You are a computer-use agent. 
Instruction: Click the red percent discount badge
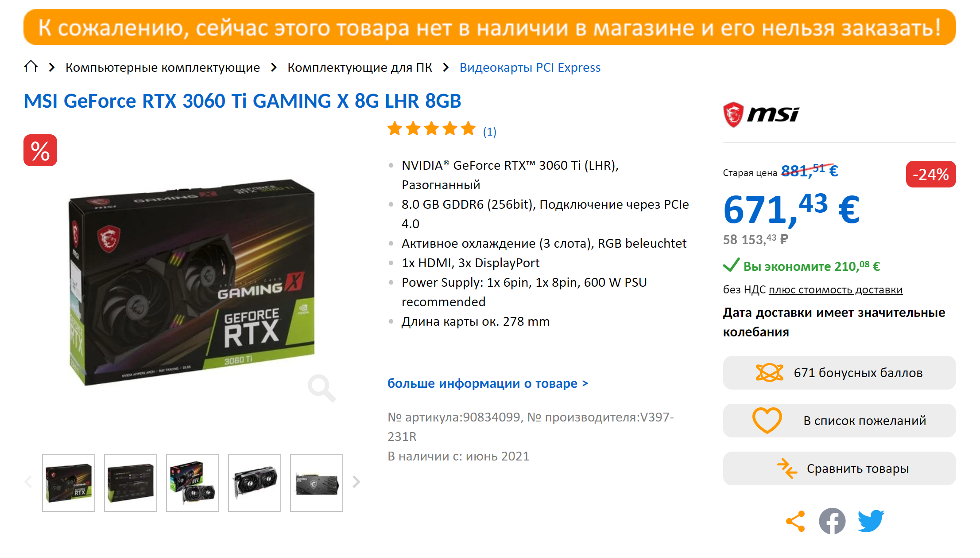(40, 150)
